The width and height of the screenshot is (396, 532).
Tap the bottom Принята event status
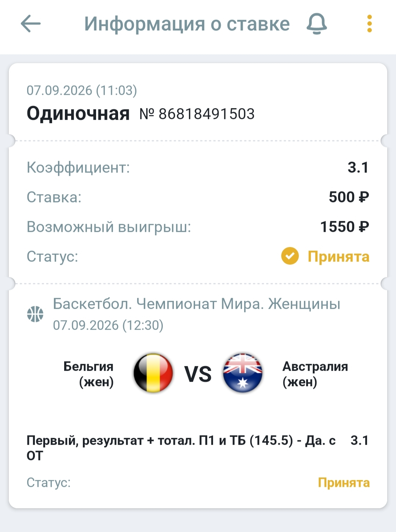(x=344, y=483)
